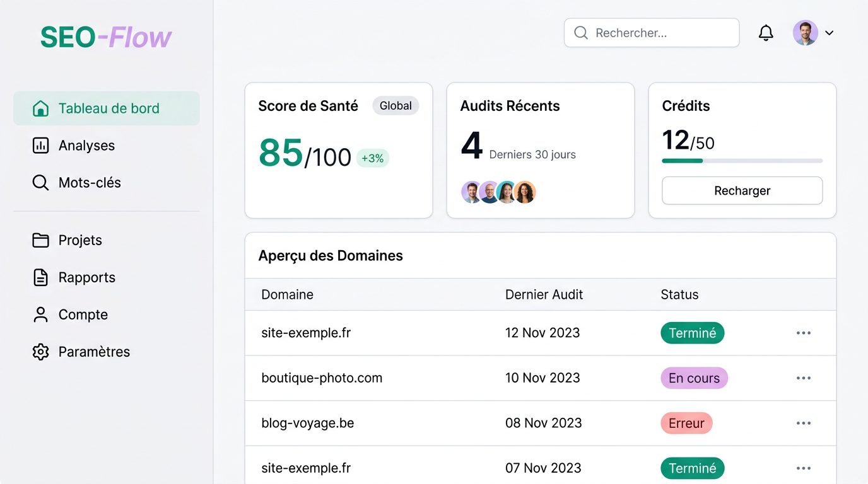Click the Audits Récents card title

click(x=510, y=106)
